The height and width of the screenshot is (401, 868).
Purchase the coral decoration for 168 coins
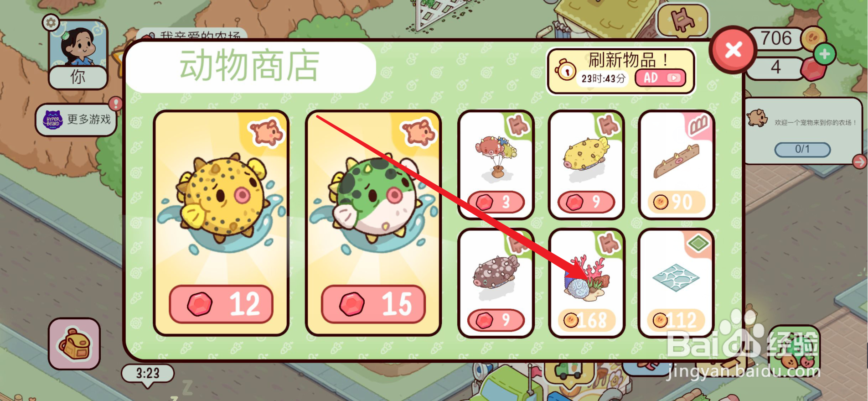pos(586,283)
